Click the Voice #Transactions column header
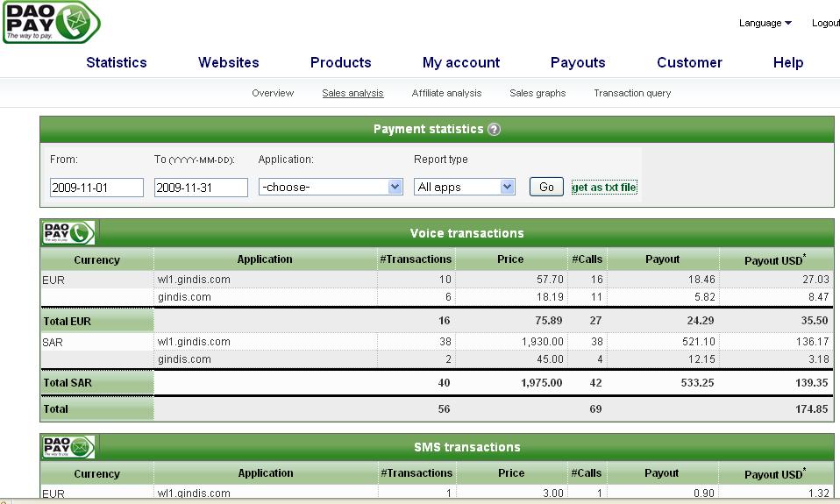840x504 pixels. tap(416, 259)
